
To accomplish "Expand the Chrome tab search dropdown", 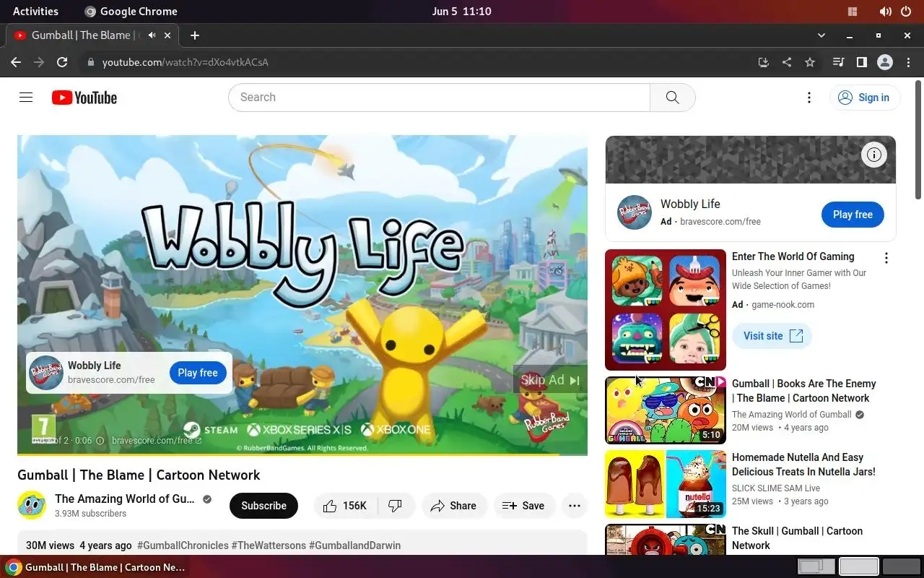I will (821, 35).
